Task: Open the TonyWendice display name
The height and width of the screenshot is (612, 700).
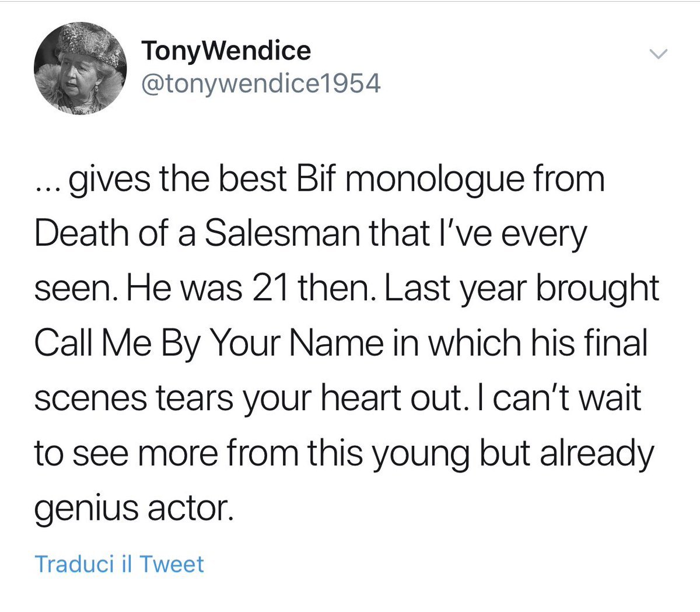Action: tap(226, 51)
